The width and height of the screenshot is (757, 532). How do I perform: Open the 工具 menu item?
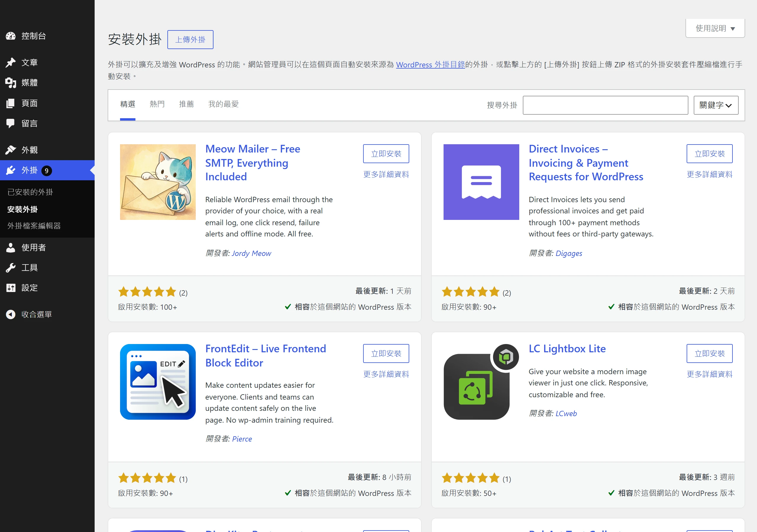click(x=47, y=268)
